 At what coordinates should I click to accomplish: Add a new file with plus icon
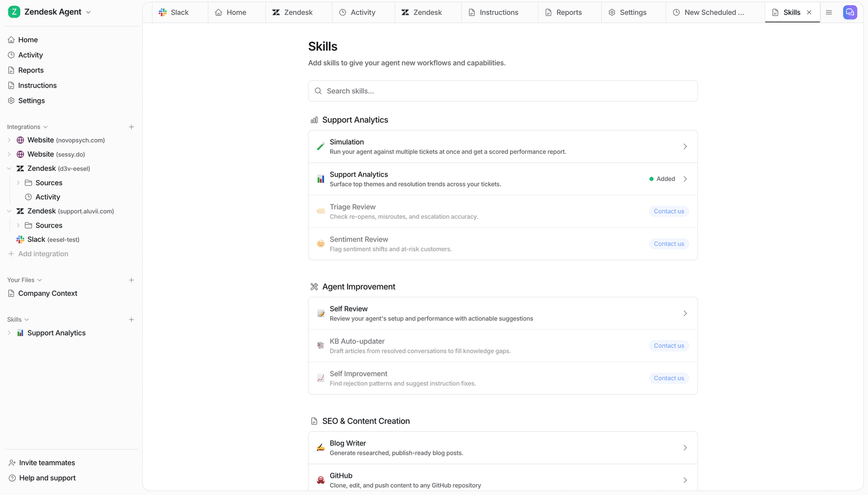click(x=131, y=280)
